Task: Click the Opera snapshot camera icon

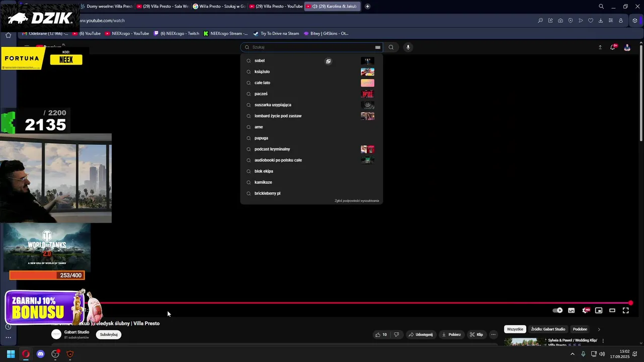Action: (x=560, y=21)
